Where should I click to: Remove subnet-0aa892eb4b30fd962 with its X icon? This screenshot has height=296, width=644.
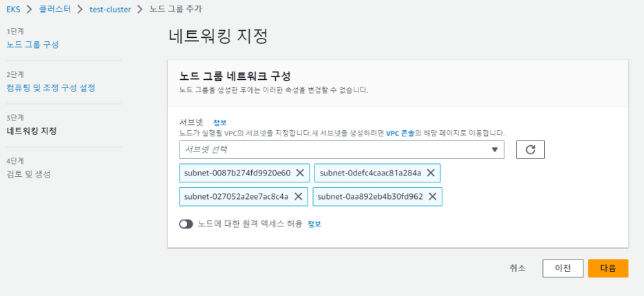(x=432, y=197)
